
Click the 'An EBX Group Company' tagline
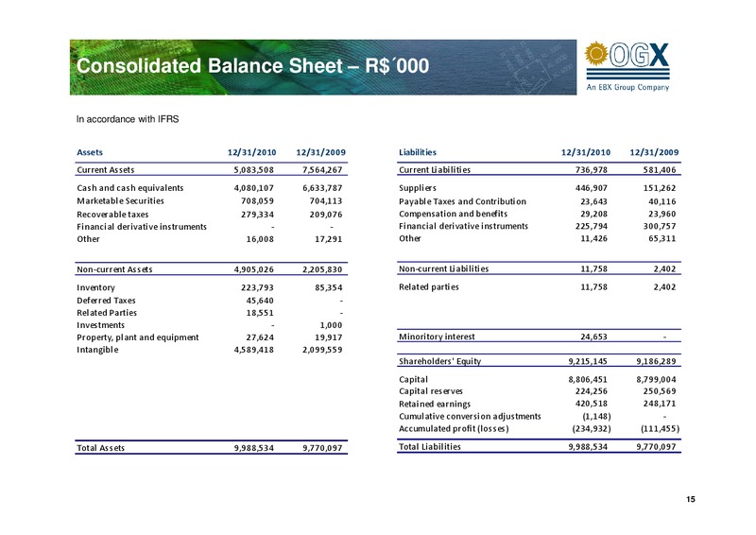pos(627,87)
